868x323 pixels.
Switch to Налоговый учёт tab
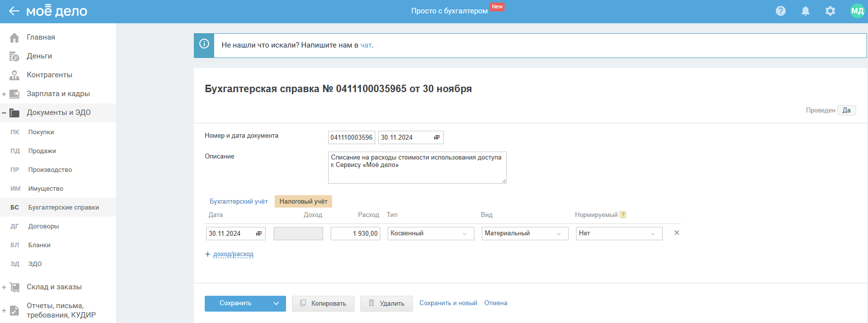(x=303, y=201)
